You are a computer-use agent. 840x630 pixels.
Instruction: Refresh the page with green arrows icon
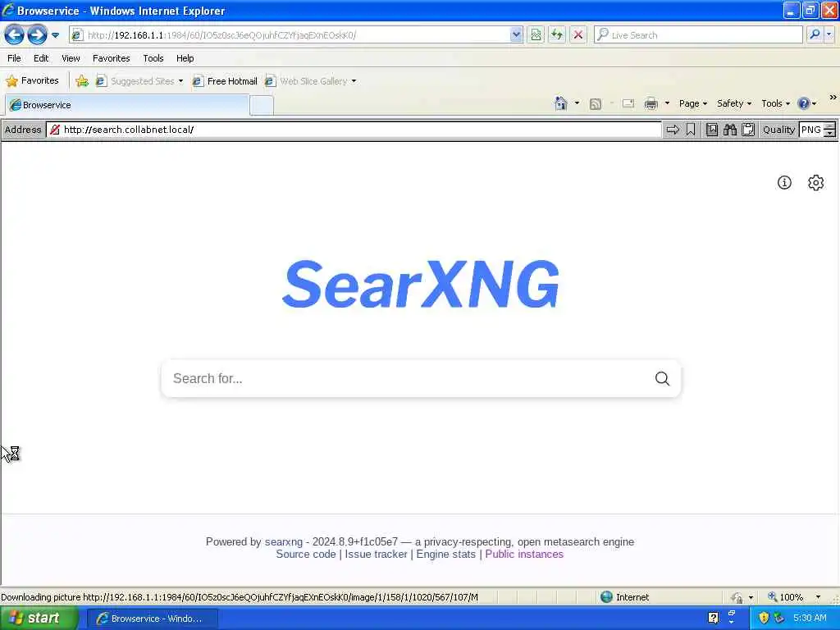point(557,35)
